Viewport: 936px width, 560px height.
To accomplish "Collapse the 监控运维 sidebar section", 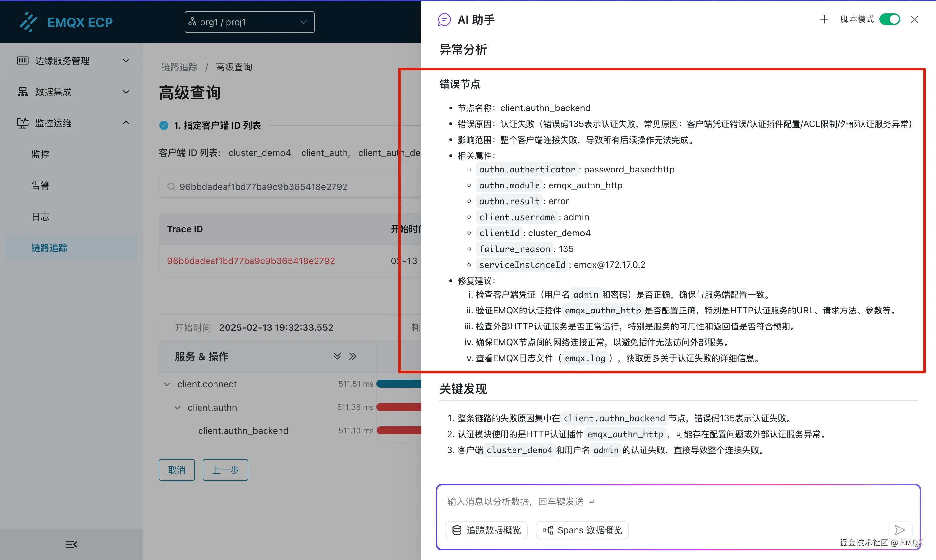I will [x=126, y=123].
